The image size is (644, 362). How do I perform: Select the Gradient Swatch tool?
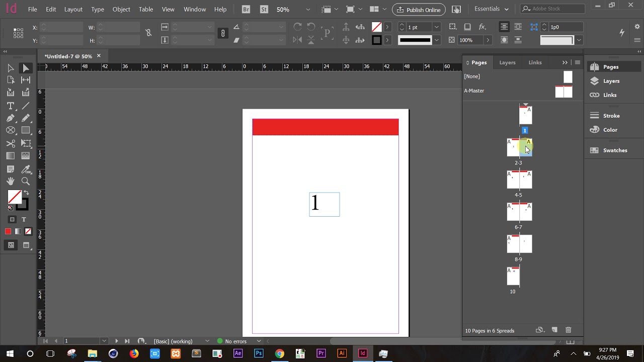click(x=11, y=156)
